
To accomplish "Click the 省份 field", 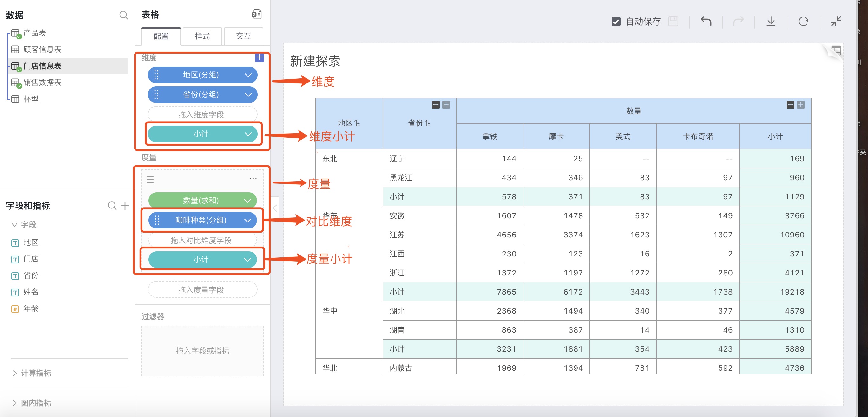I will tap(31, 275).
